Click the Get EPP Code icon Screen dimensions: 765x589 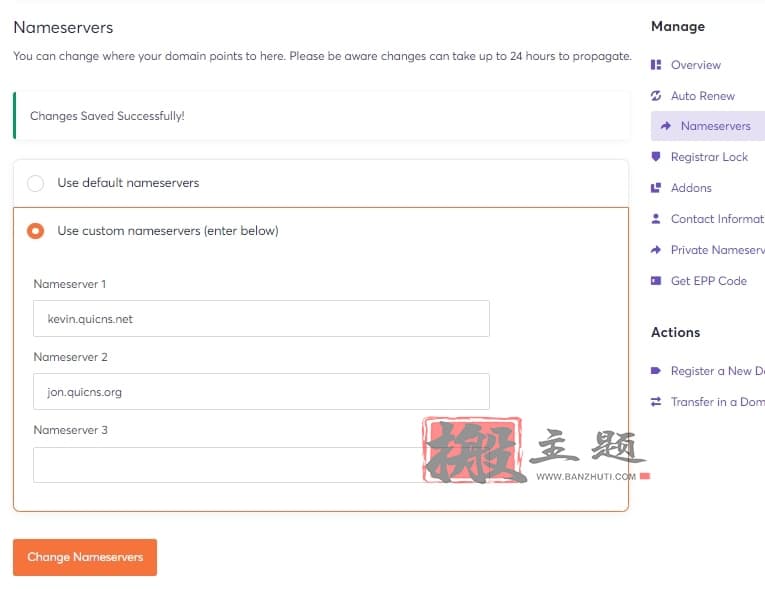656,281
